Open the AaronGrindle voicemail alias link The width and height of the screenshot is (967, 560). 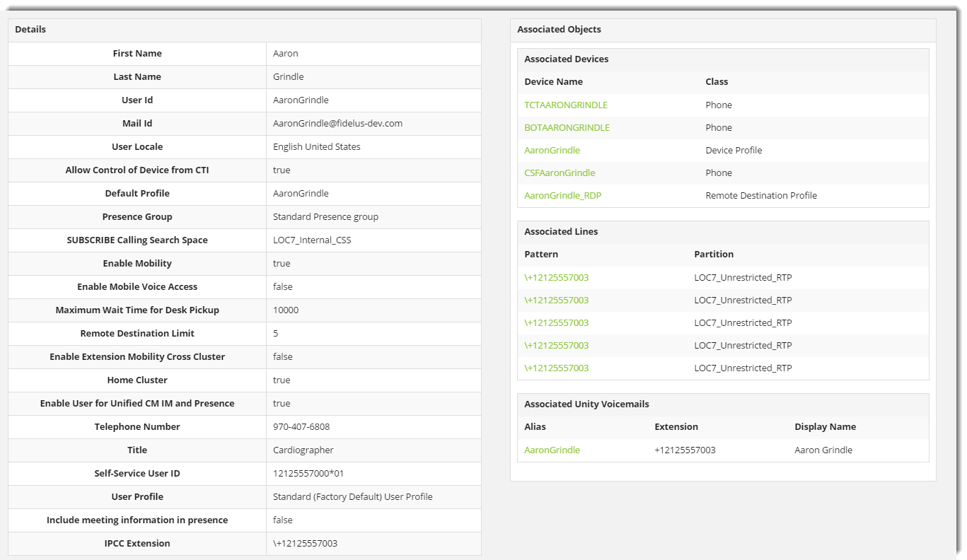pyautogui.click(x=552, y=450)
